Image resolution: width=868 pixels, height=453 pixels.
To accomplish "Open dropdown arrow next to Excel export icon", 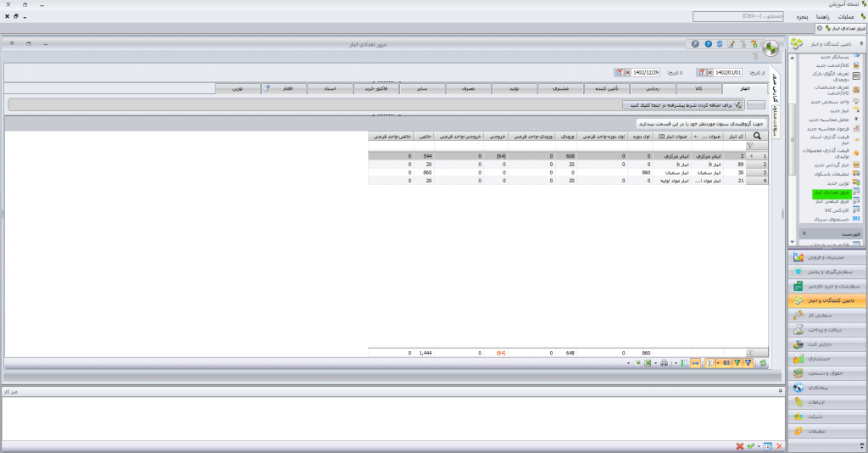I will click(655, 363).
